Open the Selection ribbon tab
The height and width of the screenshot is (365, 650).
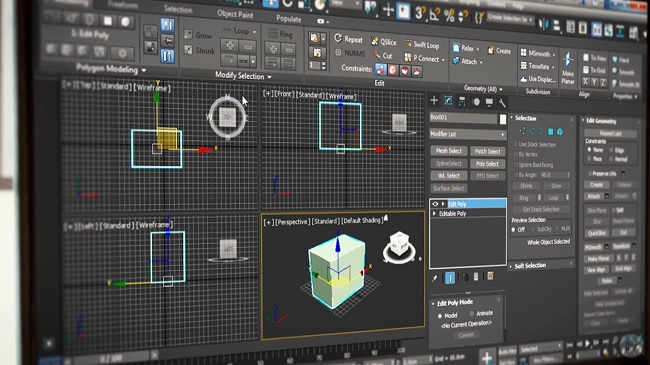[178, 9]
